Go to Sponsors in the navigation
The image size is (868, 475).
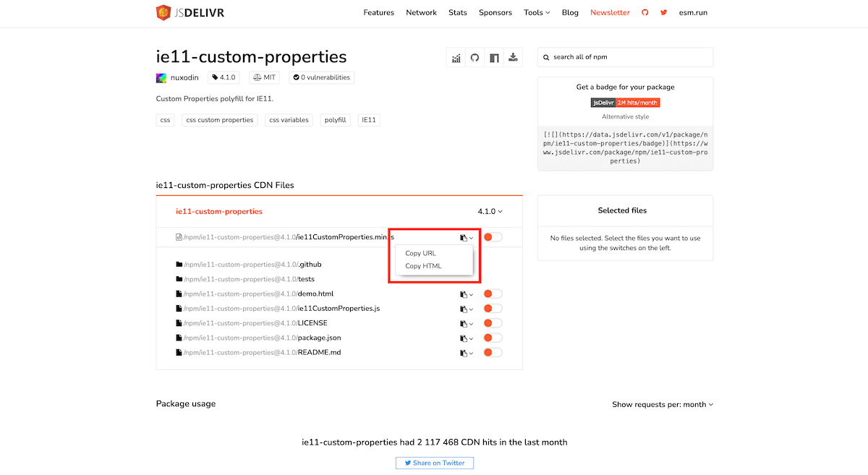pos(495,12)
